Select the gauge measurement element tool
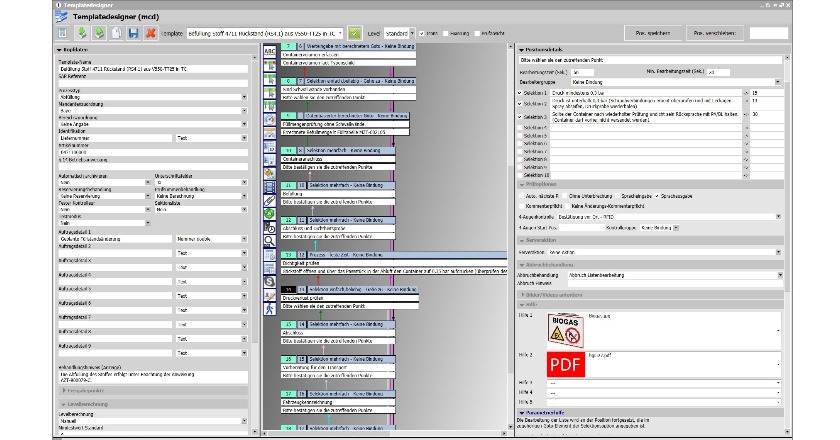 tap(269, 119)
